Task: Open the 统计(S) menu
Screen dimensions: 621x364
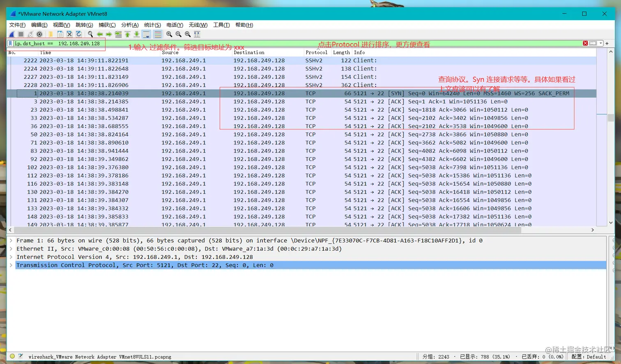Action: pos(152,25)
